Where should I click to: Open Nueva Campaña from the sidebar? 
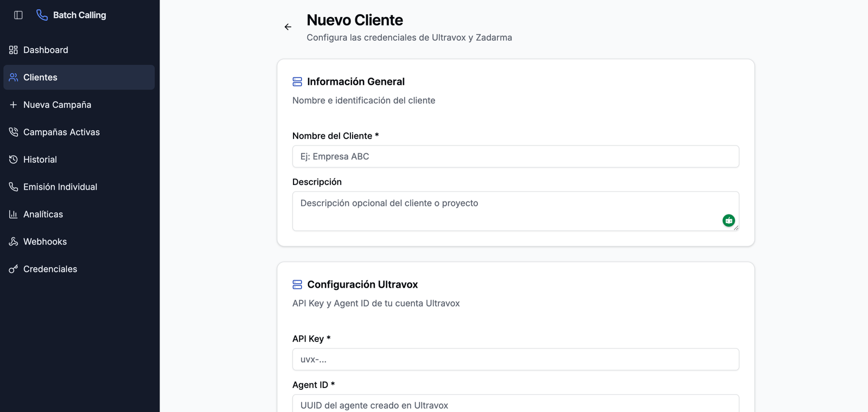(x=79, y=105)
